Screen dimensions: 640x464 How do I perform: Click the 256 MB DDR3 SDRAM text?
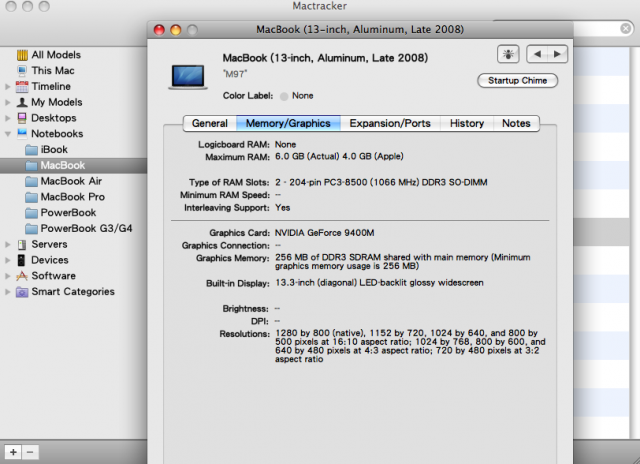click(x=402, y=262)
